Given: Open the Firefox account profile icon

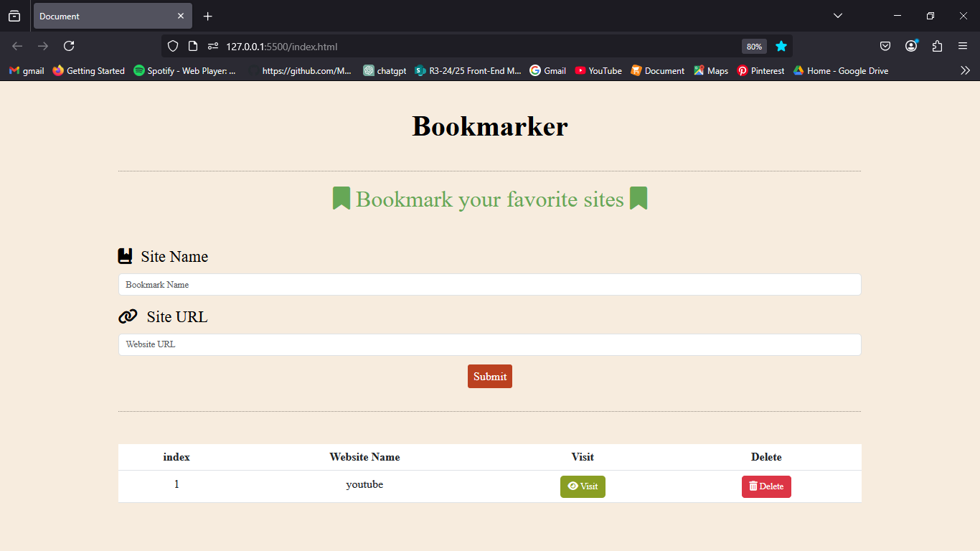Looking at the screenshot, I should pos(911,46).
